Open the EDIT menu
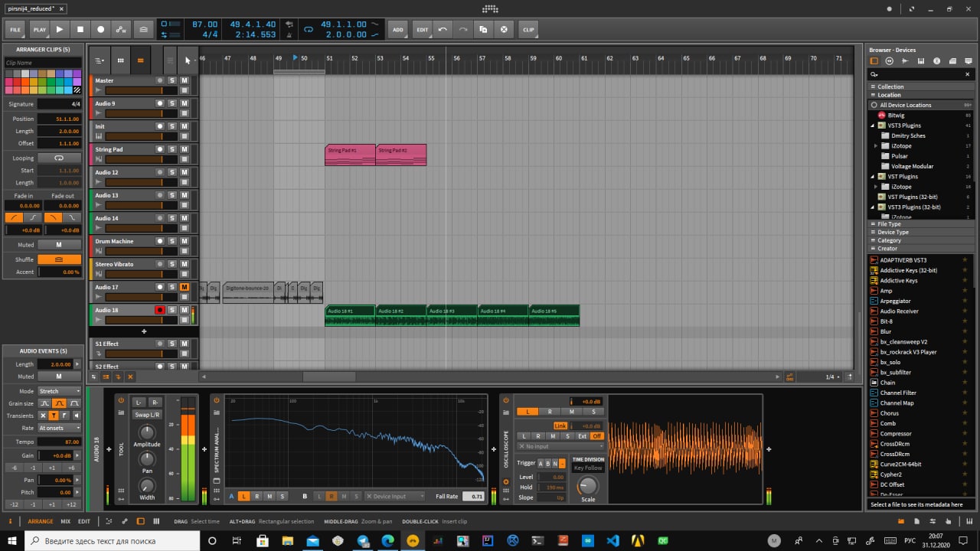980x551 pixels. (x=422, y=29)
